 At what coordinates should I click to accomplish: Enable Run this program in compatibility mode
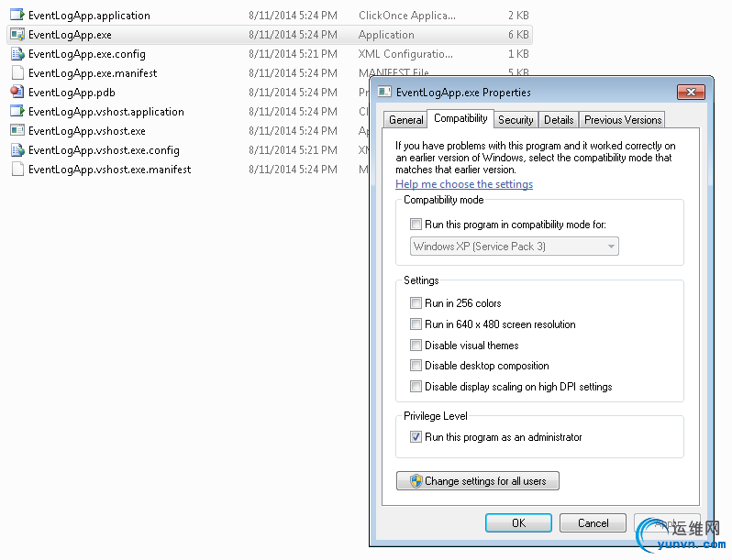pos(416,225)
